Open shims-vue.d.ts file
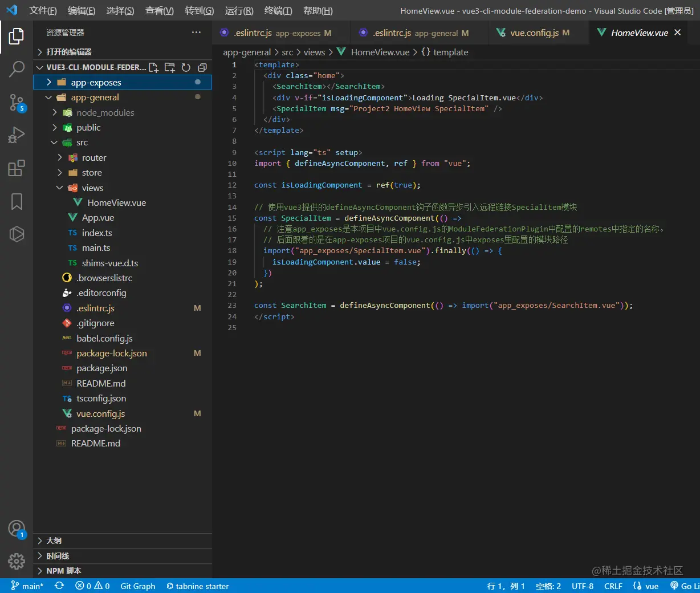This screenshot has height=593, width=700. (123, 263)
